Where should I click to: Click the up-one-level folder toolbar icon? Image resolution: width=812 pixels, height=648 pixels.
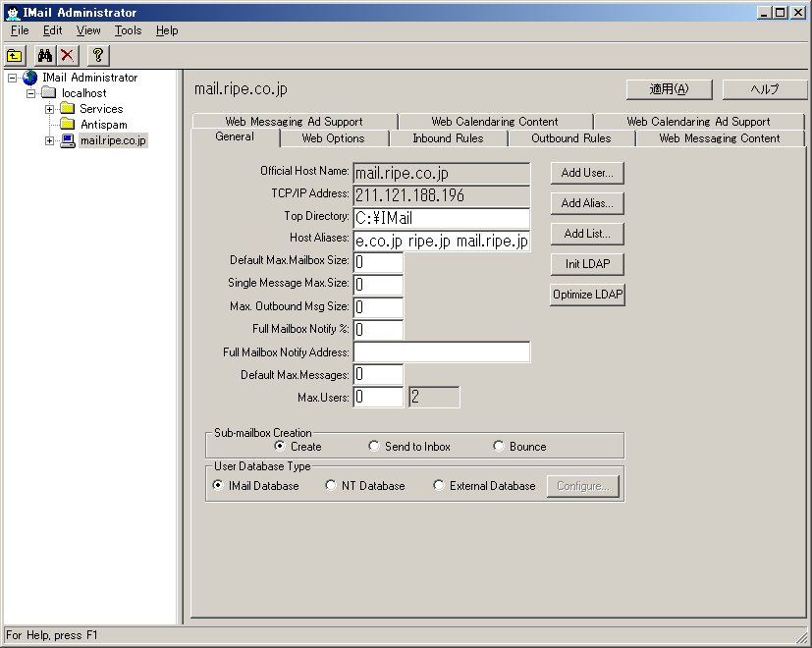15,55
